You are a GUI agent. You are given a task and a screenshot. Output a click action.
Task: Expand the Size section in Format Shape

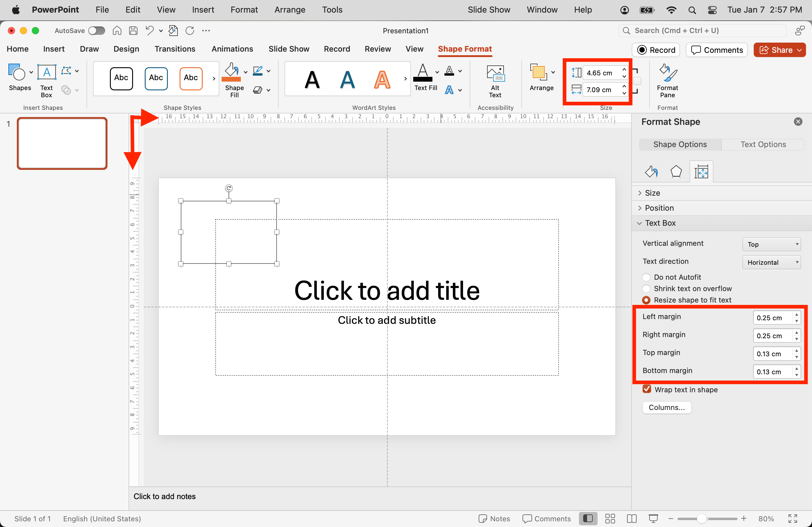(x=722, y=193)
